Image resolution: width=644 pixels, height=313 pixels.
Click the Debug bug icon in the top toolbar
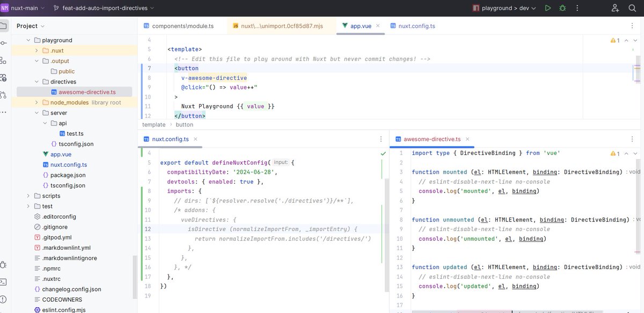coord(562,8)
